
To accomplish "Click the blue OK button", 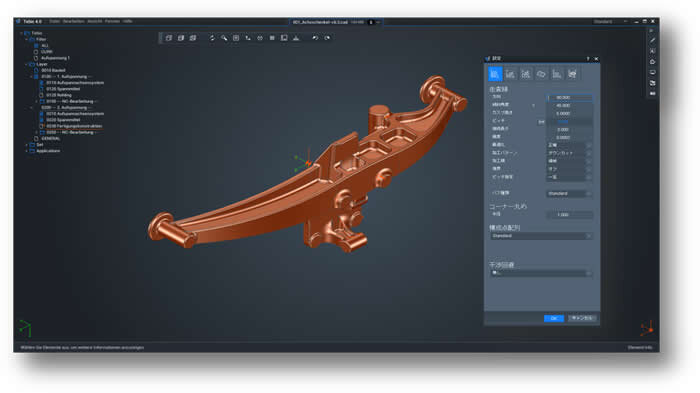I will click(554, 318).
